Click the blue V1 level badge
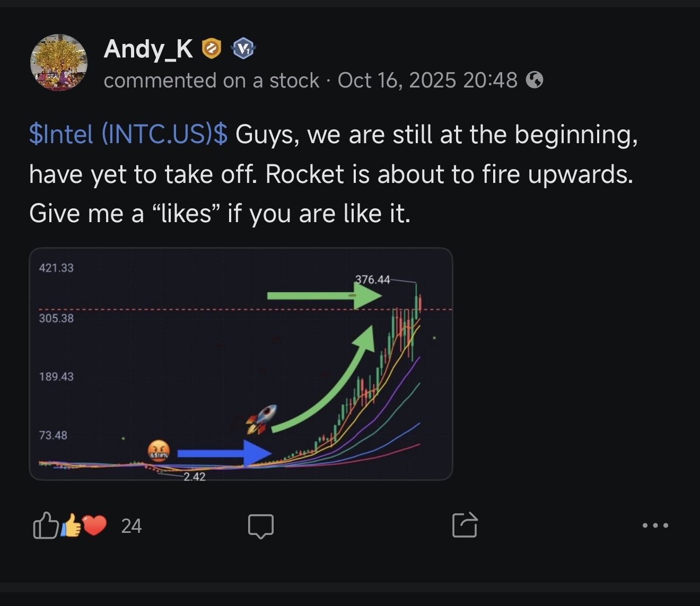This screenshot has height=606, width=700. coord(243,49)
